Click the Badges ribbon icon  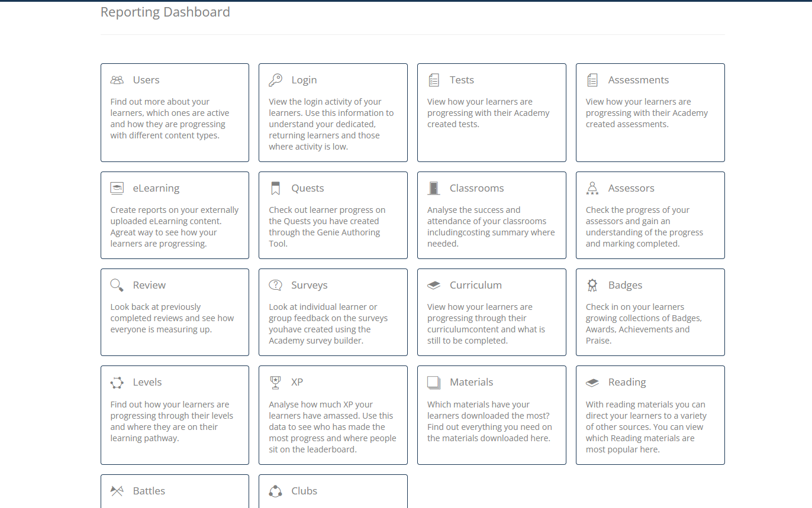click(592, 286)
